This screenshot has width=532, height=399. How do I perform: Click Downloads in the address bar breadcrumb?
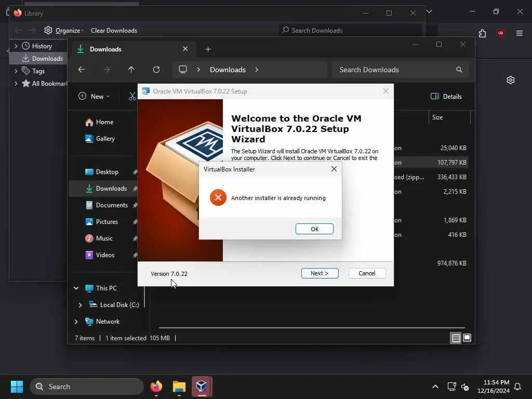tap(228, 70)
